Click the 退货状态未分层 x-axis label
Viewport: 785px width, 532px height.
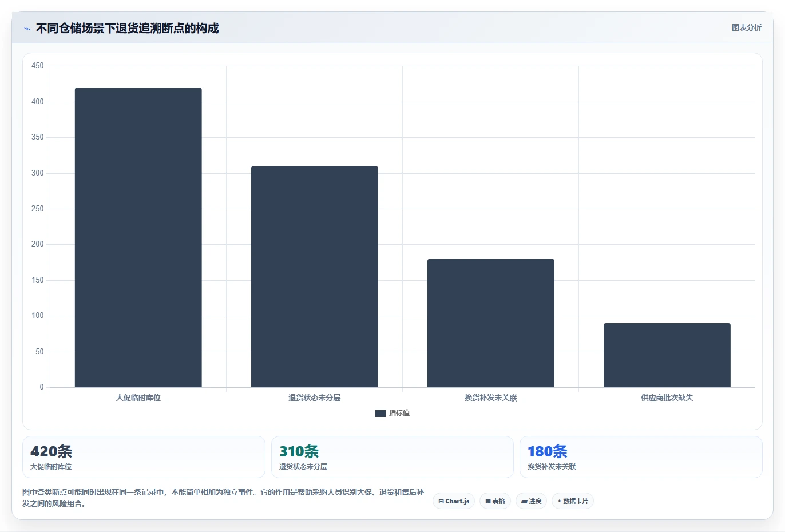click(x=314, y=398)
